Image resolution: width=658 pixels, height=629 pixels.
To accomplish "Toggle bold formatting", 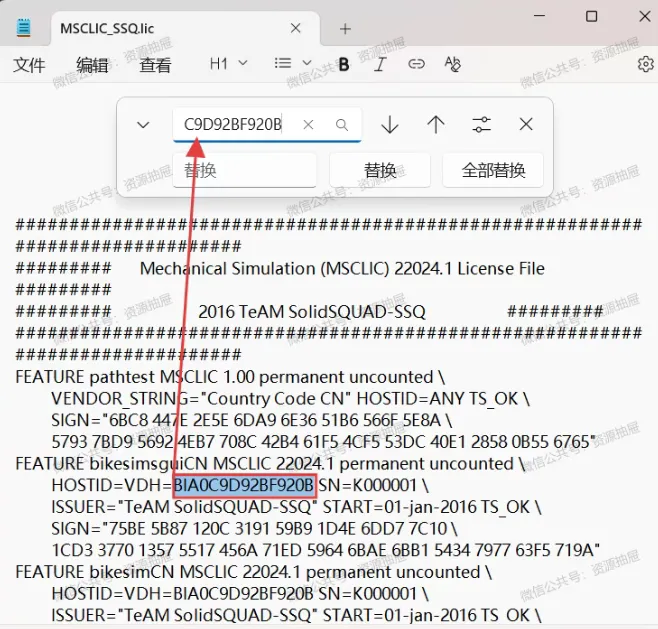I will 344,64.
